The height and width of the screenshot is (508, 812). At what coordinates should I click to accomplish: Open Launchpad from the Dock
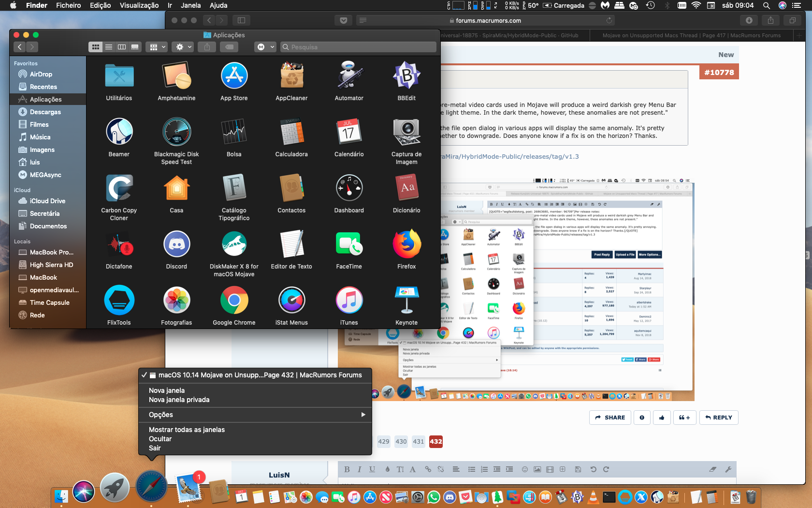[115, 487]
